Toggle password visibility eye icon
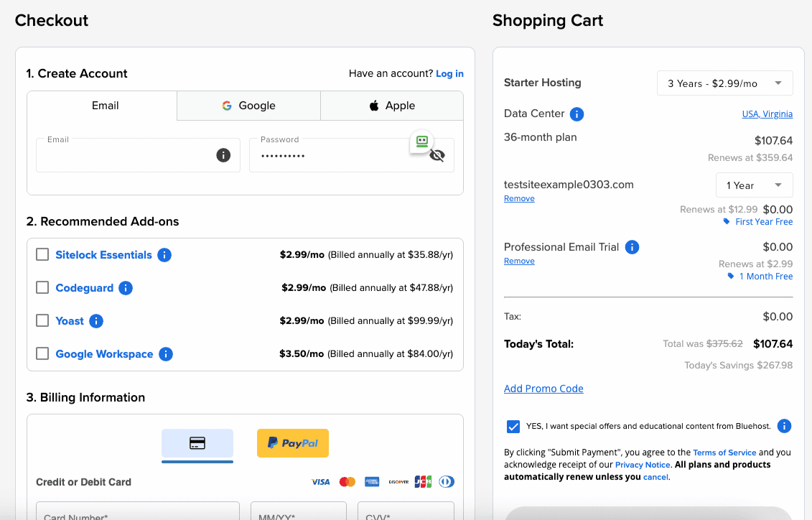 click(437, 155)
